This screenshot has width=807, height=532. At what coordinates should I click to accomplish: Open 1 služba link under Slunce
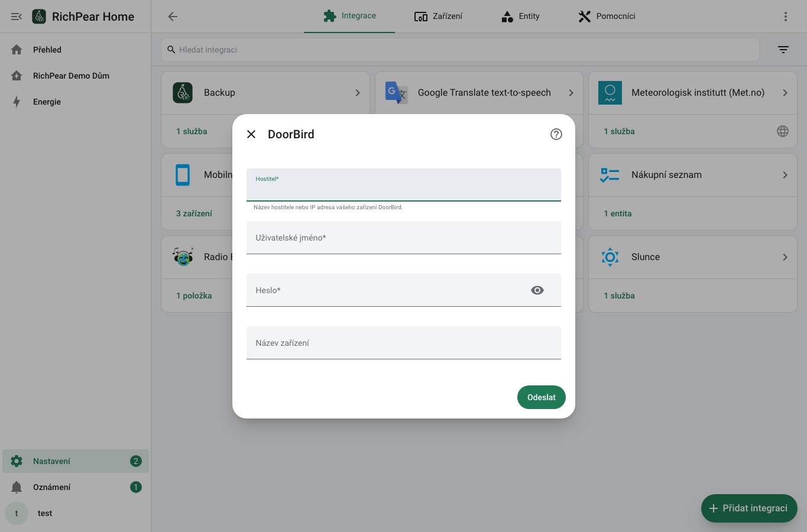[x=619, y=296]
